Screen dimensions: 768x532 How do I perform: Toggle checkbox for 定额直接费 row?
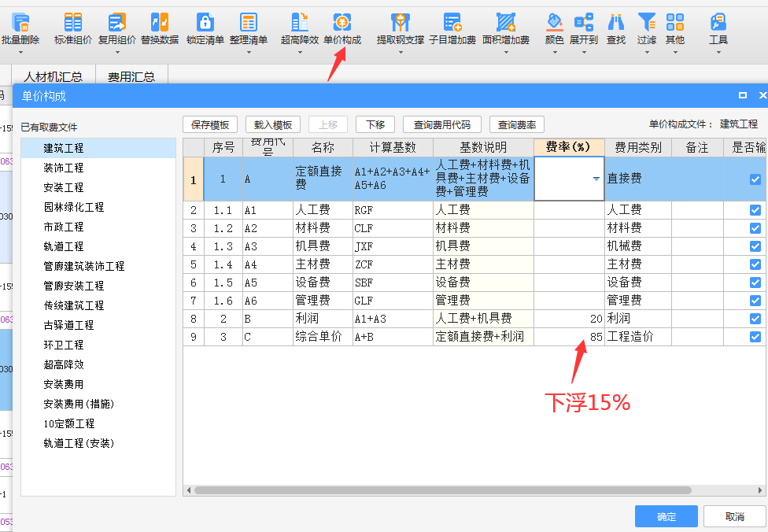[x=755, y=179]
